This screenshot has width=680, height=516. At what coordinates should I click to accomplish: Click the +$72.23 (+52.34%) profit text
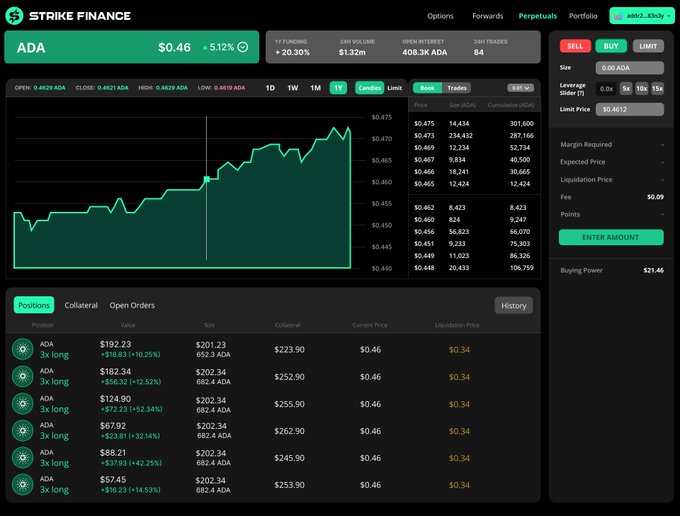[x=131, y=409]
